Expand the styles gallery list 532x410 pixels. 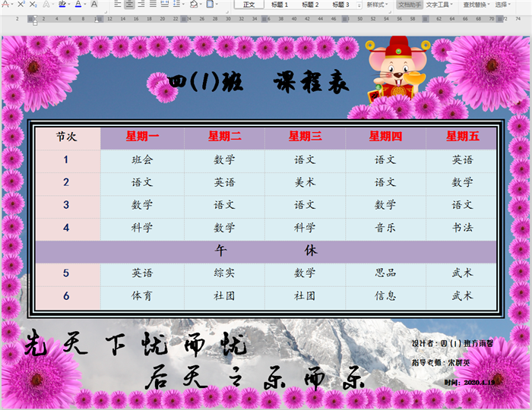(x=359, y=5)
